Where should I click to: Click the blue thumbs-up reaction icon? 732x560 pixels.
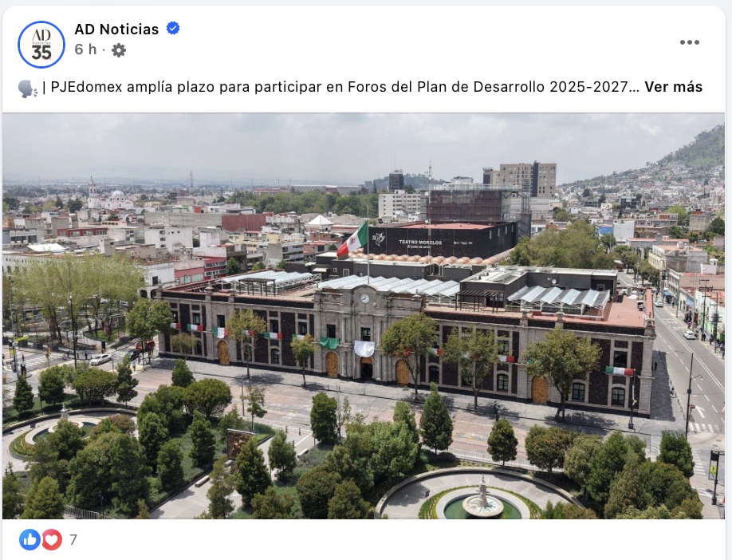click(30, 539)
